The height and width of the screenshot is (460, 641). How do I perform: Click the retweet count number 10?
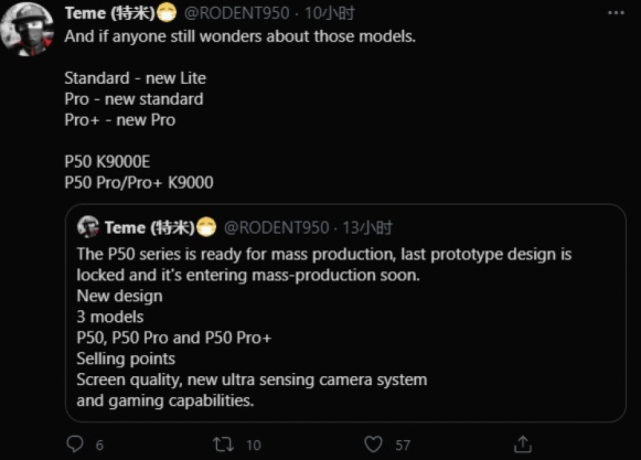(x=253, y=444)
